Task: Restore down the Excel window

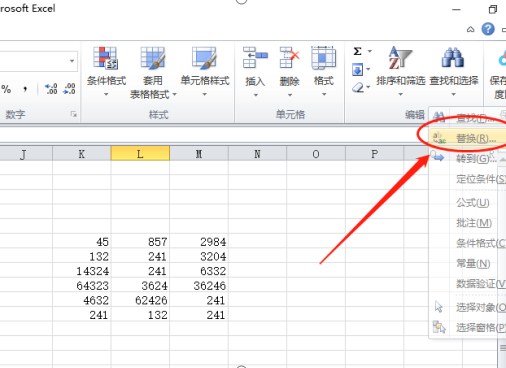Action: 492,9
